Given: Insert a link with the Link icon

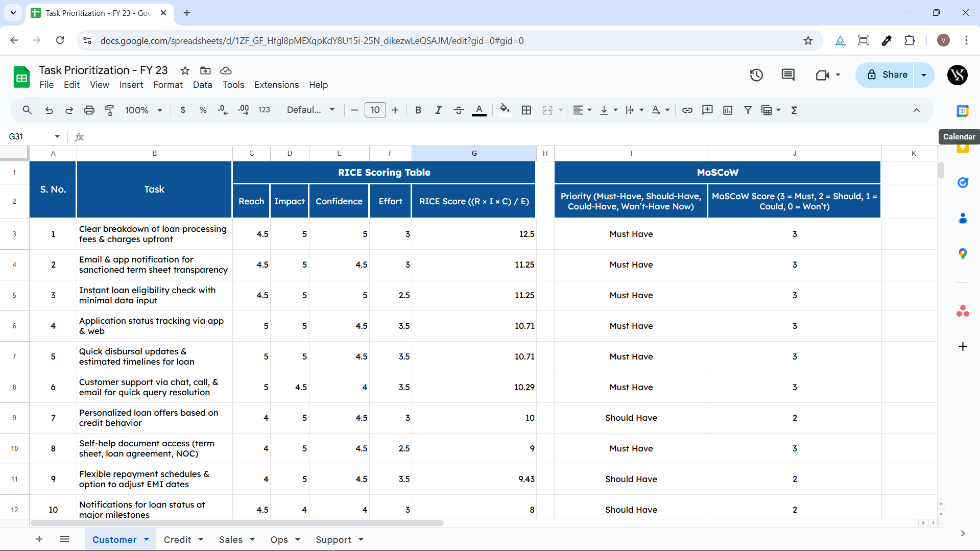Looking at the screenshot, I should tap(687, 110).
